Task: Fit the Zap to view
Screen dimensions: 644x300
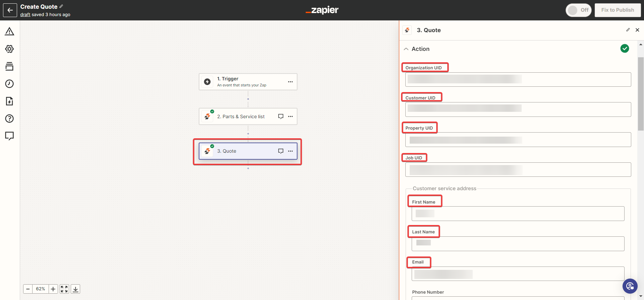Action: 64,289
